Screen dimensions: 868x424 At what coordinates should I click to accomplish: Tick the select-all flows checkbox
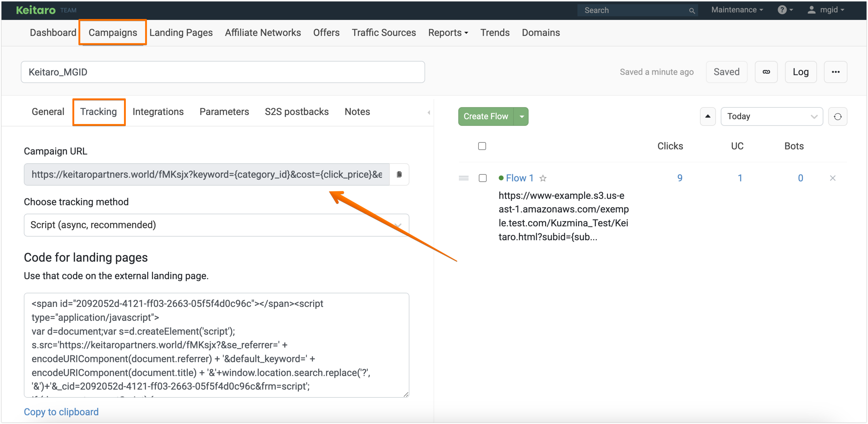pos(482,146)
